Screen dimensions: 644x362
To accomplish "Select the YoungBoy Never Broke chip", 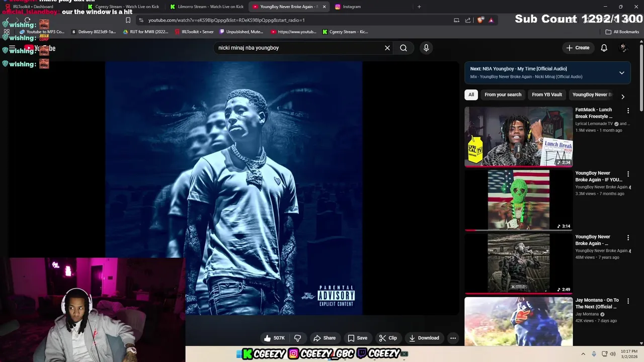I will (x=592, y=95).
